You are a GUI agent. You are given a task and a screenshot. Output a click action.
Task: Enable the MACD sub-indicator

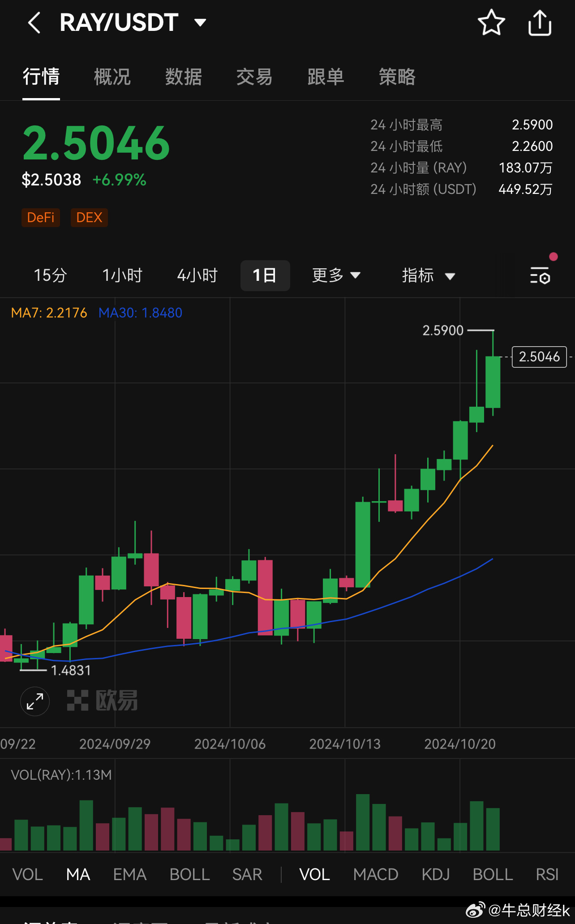coord(375,874)
